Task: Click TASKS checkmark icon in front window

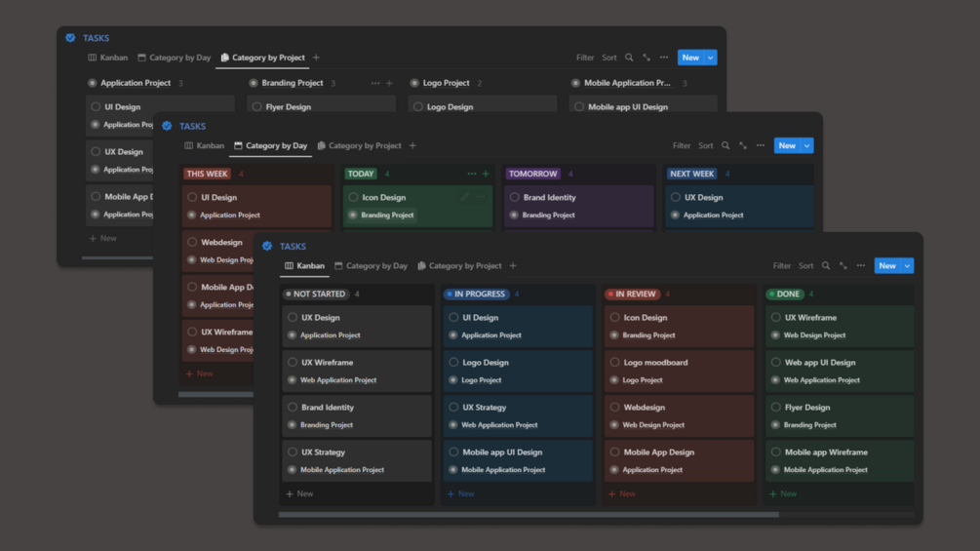Action: (267, 246)
